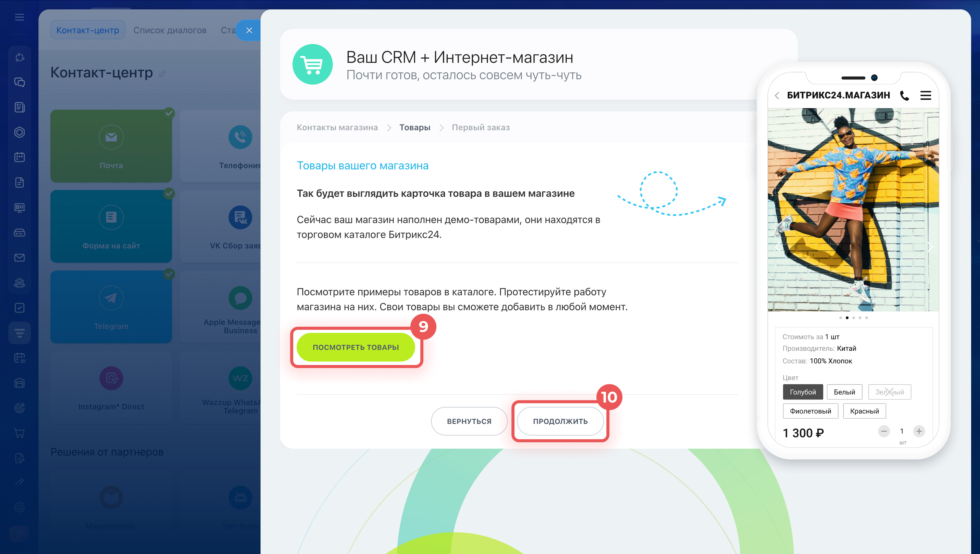Open the mail envelope sidebar icon
Image resolution: width=980 pixels, height=554 pixels.
[x=19, y=258]
